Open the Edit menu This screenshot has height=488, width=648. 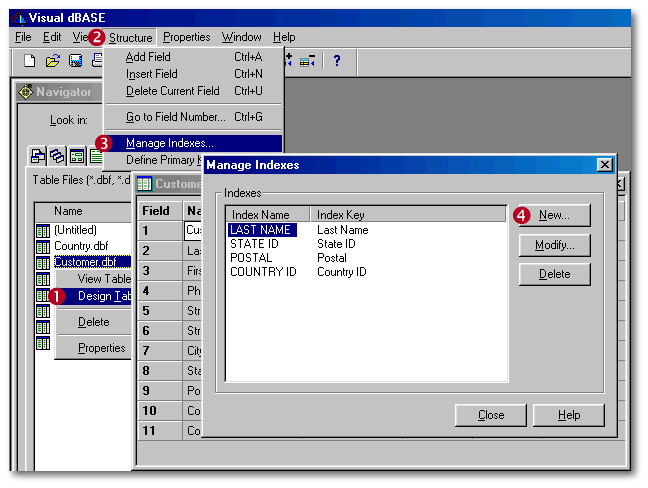coord(52,37)
